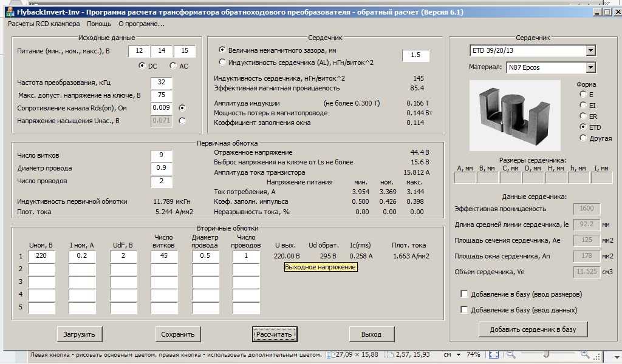
Task: Select core shape ETD radio button
Action: (583, 127)
